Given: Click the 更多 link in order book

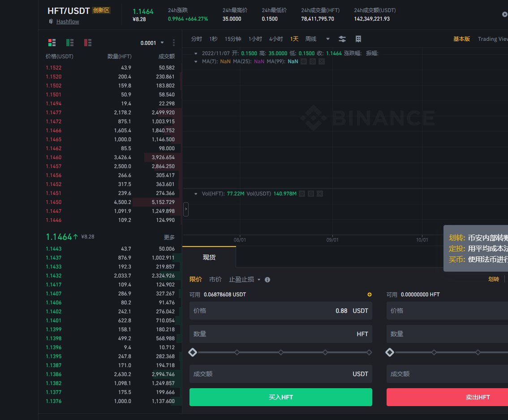Looking at the screenshot, I should (x=169, y=237).
